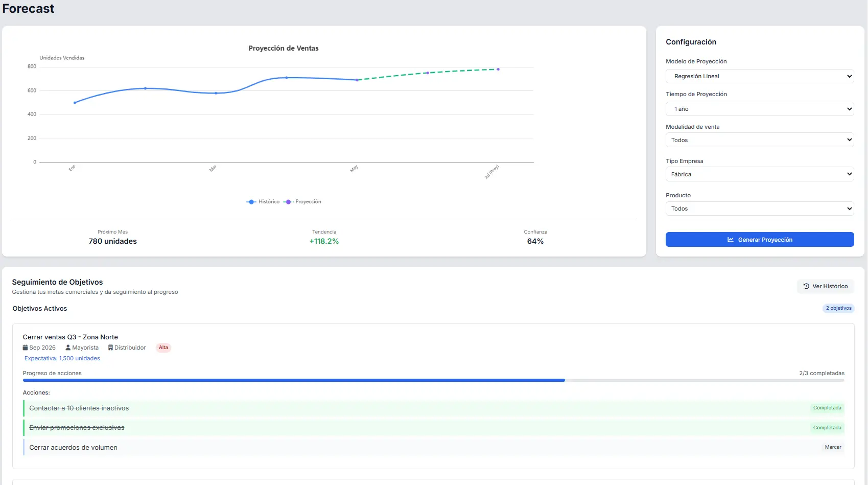This screenshot has width=868, height=485.
Task: Click the person icon next to Mayorista
Action: coord(68,348)
